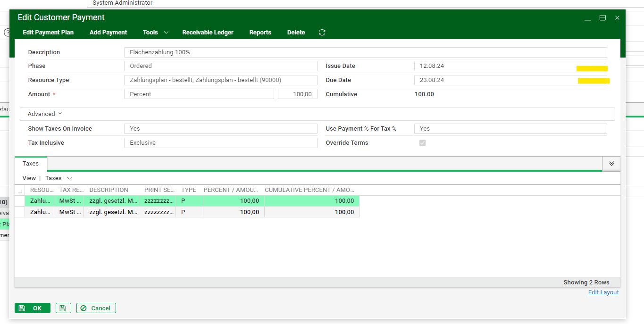Select the Taxes tab
644x324 pixels.
[x=31, y=164]
